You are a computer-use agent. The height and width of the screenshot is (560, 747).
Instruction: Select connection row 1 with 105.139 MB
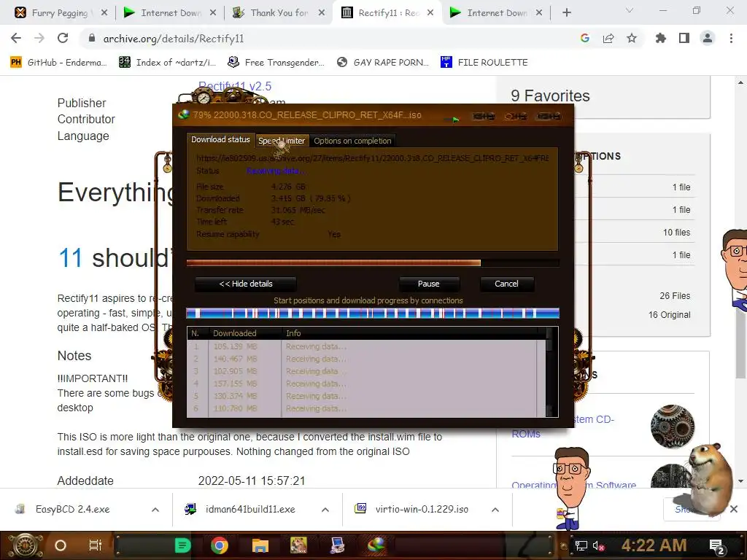(x=366, y=346)
